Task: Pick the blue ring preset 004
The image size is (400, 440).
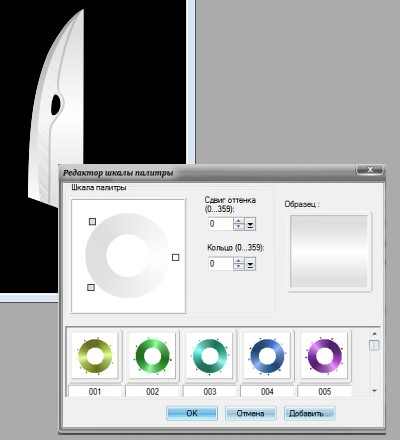Action: tap(267, 355)
